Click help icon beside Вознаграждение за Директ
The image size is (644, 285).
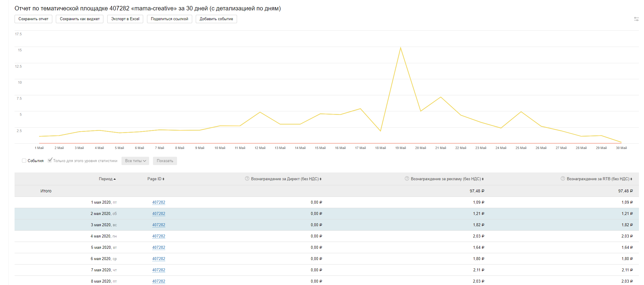click(247, 179)
